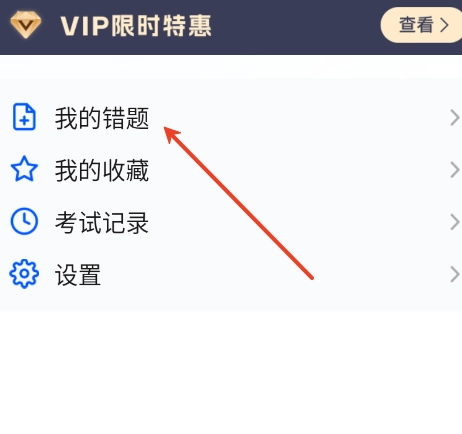Viewport: 462px width, 434px height.
Task: Open the 设置 menu entry
Action: [x=231, y=274]
